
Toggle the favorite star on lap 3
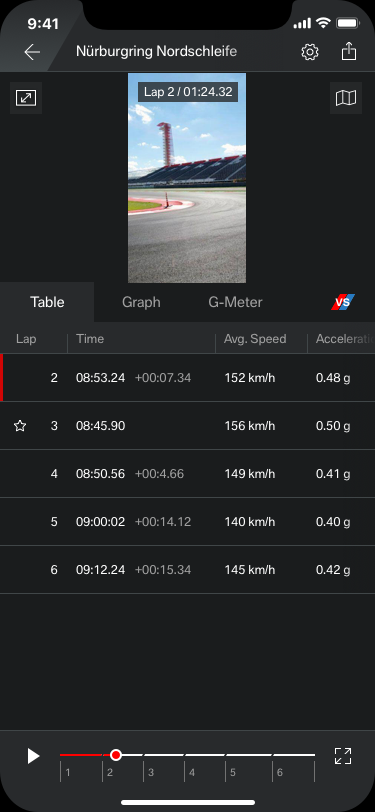(x=20, y=426)
